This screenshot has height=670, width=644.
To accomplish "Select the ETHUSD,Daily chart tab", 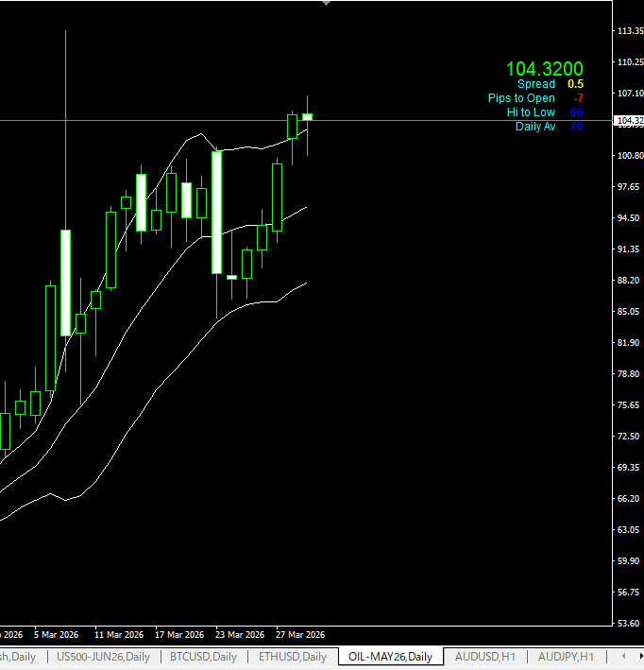I will [292, 657].
